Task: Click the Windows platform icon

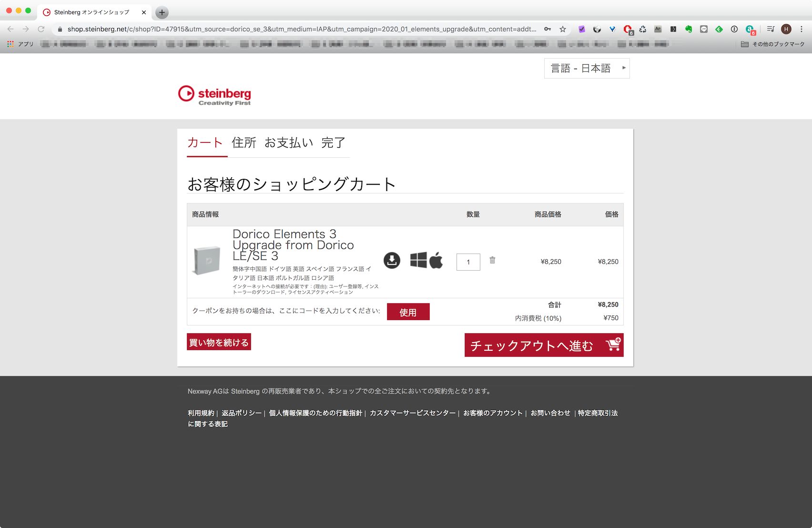Action: pos(418,260)
